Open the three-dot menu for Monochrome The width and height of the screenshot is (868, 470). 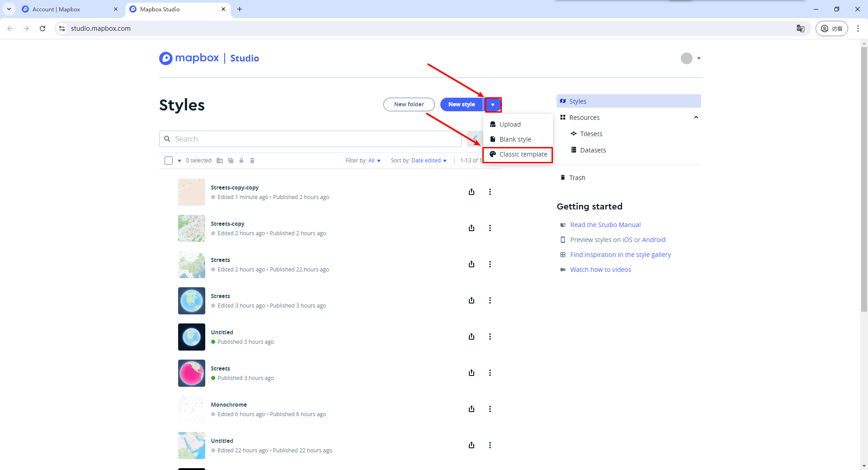[x=490, y=409]
